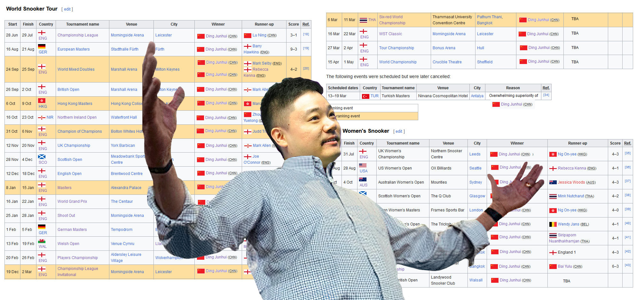Click England flag beside Rebecca Kenna, US Women's Open row
Screen dimensions: 644x300
[553, 169]
